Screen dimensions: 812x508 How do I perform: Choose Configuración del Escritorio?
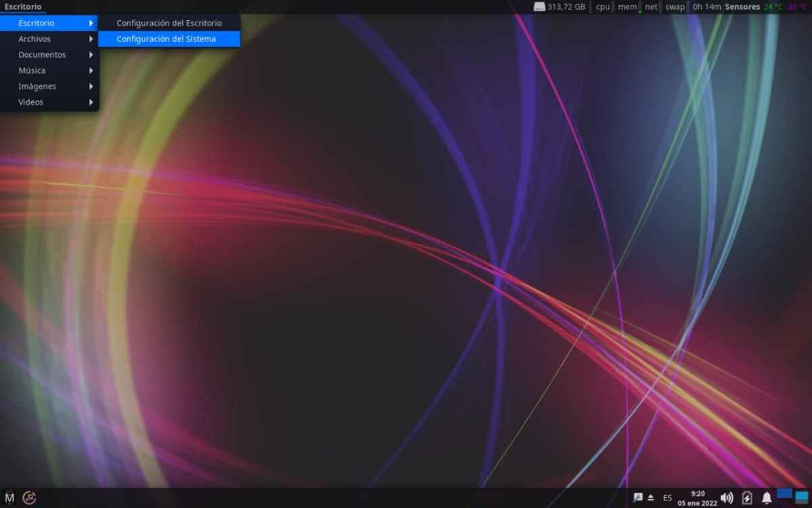pos(169,23)
